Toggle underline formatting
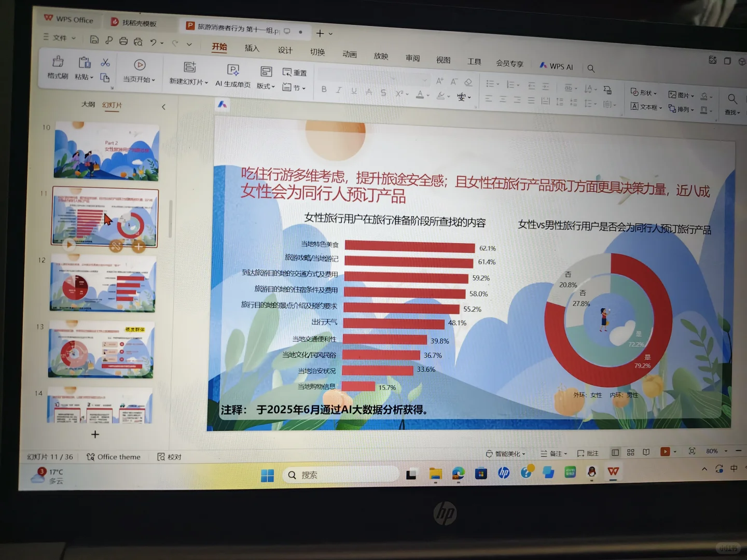The height and width of the screenshot is (560, 747). tap(353, 90)
